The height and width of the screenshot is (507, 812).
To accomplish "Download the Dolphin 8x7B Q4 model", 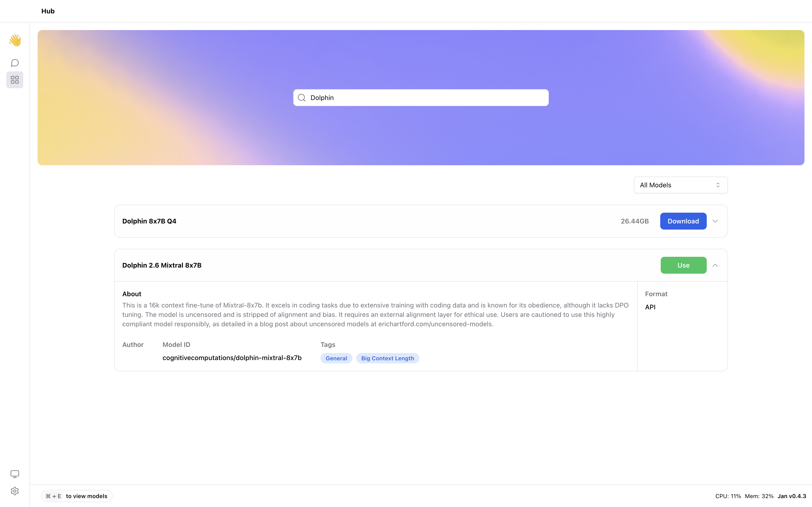I will tap(683, 221).
